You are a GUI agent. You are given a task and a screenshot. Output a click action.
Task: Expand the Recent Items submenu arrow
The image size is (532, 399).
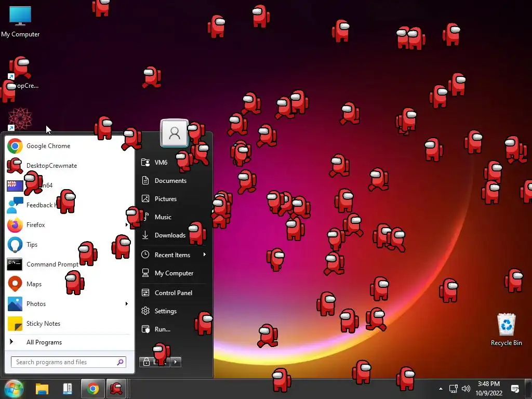point(205,255)
